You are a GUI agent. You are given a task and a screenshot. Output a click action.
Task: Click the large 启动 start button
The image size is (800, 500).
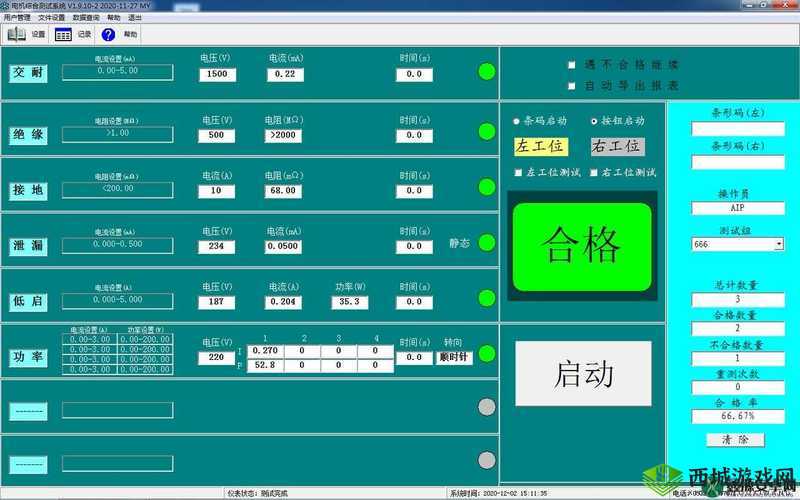coord(583,373)
